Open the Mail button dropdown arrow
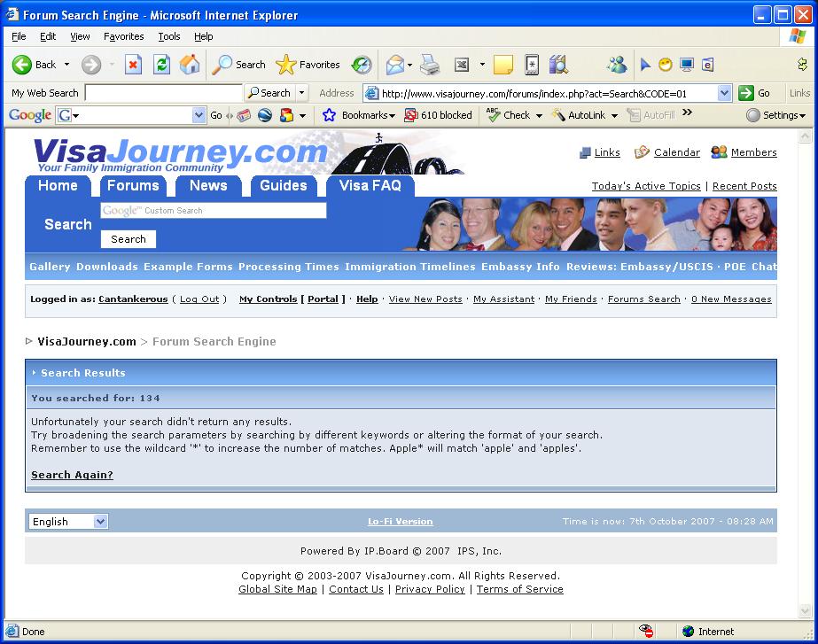The width and height of the screenshot is (818, 644). (409, 65)
